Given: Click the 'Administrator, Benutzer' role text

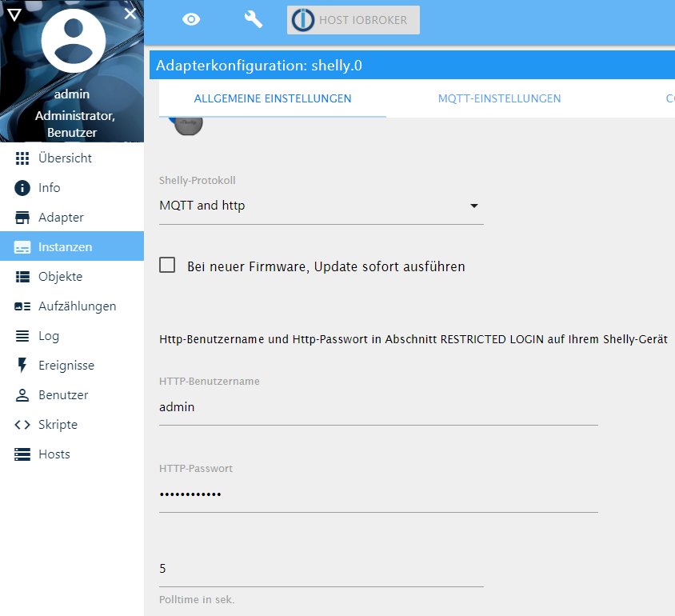Looking at the screenshot, I should 74,124.
